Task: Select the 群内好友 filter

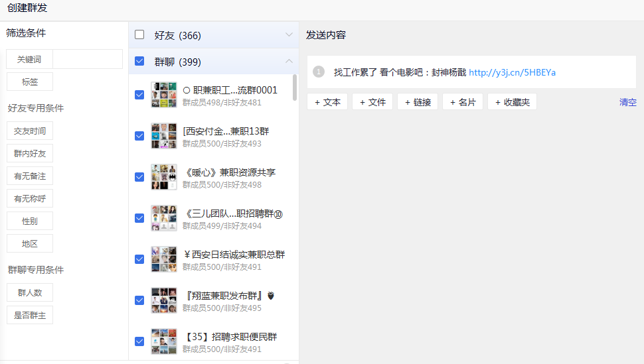Action: pyautogui.click(x=30, y=153)
